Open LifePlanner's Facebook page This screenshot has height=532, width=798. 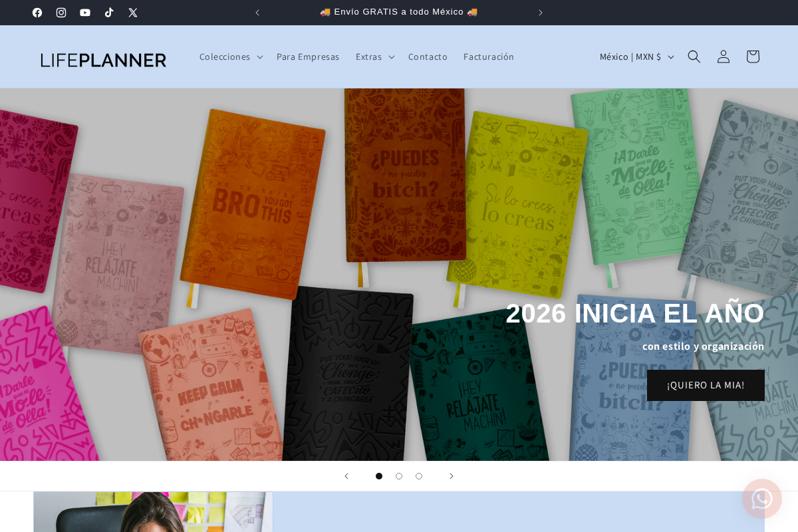37,12
